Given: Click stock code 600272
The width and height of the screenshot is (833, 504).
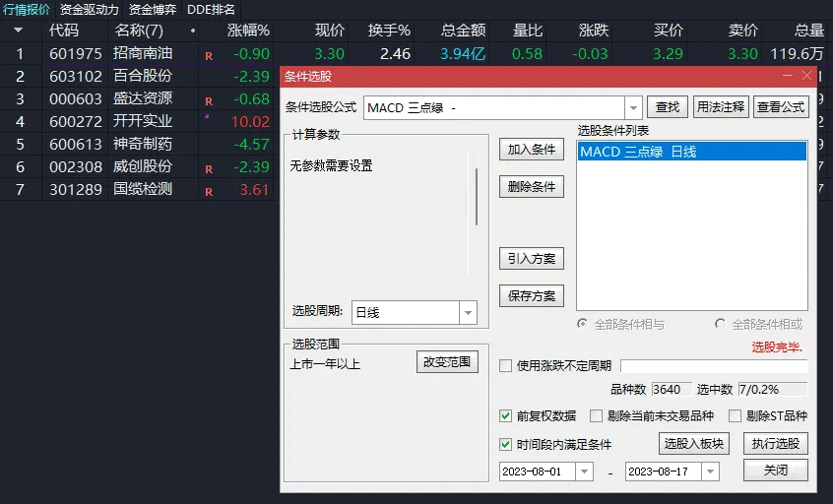Looking at the screenshot, I should pos(76,122).
